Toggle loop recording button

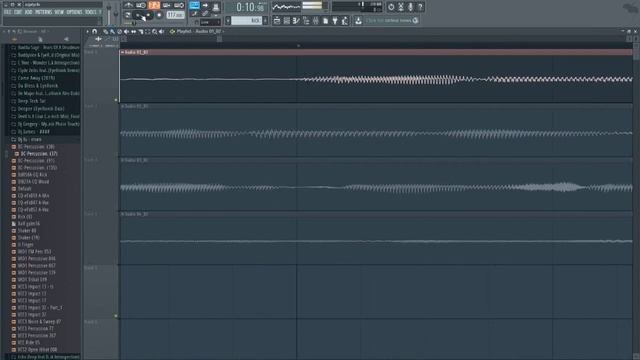click(179, 5)
